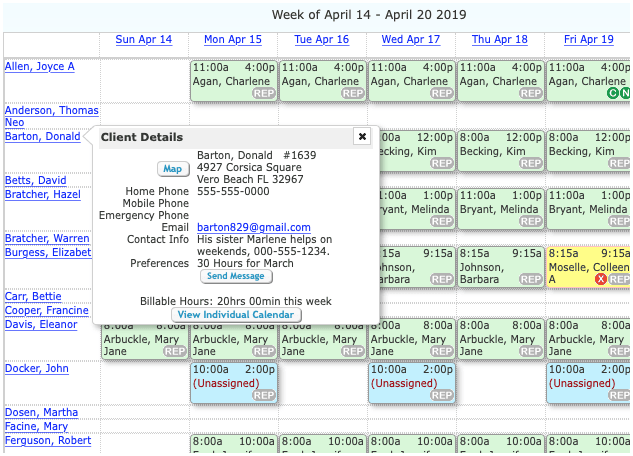Open client Docker, John
Viewport: 633px width, 456px height.
pyautogui.click(x=37, y=368)
